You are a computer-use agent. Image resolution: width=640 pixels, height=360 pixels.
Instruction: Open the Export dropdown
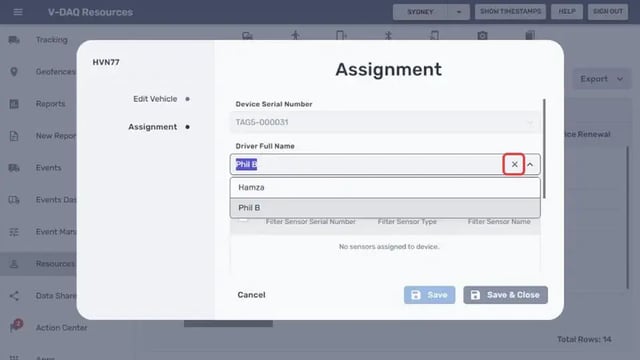pos(602,79)
